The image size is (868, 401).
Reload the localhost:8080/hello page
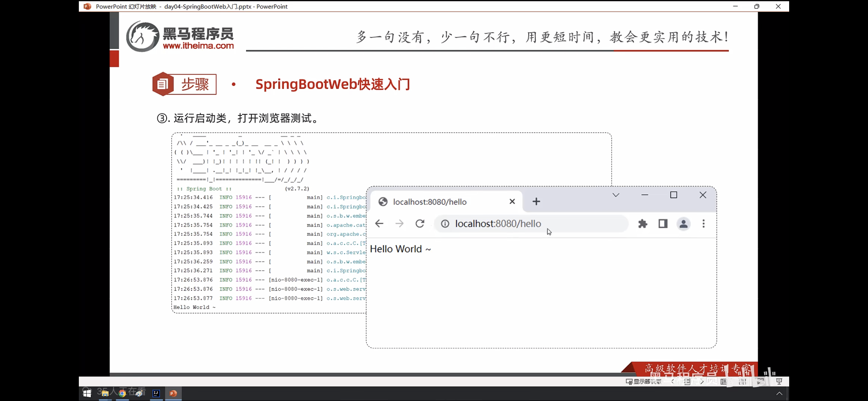click(x=420, y=223)
